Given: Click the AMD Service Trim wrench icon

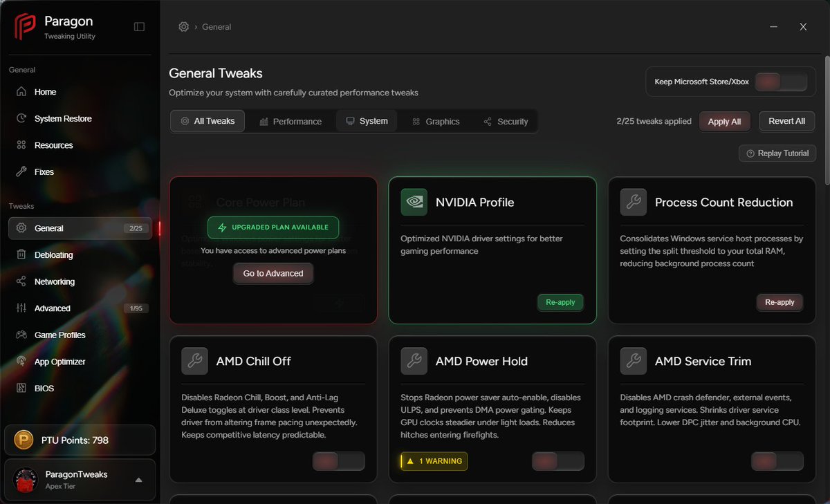Looking at the screenshot, I should (634, 361).
